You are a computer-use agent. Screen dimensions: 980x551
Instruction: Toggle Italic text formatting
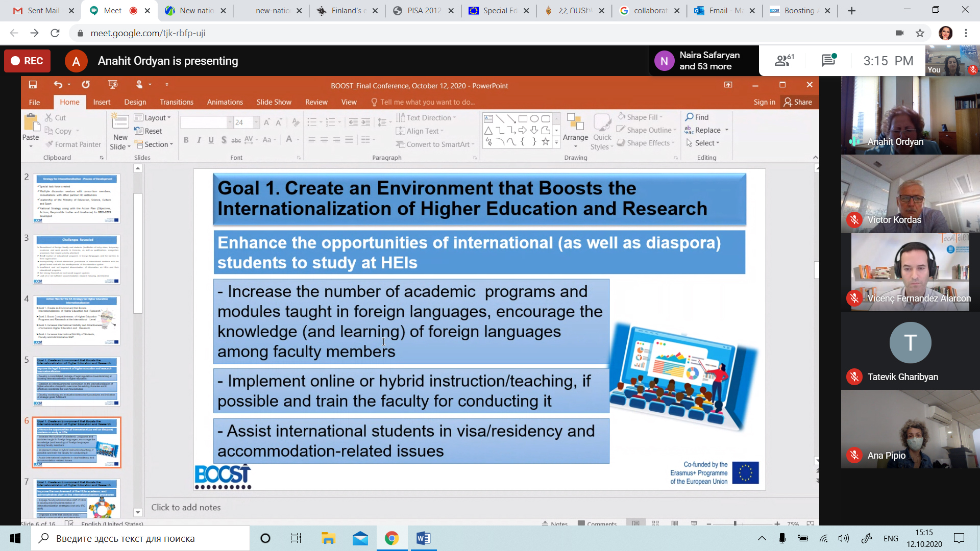pyautogui.click(x=199, y=140)
